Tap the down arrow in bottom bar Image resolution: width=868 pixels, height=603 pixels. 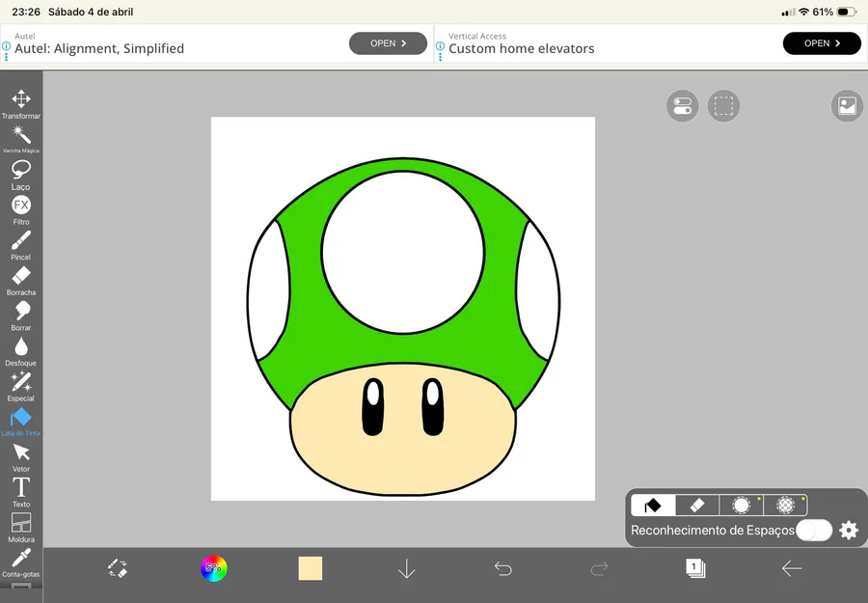point(407,568)
